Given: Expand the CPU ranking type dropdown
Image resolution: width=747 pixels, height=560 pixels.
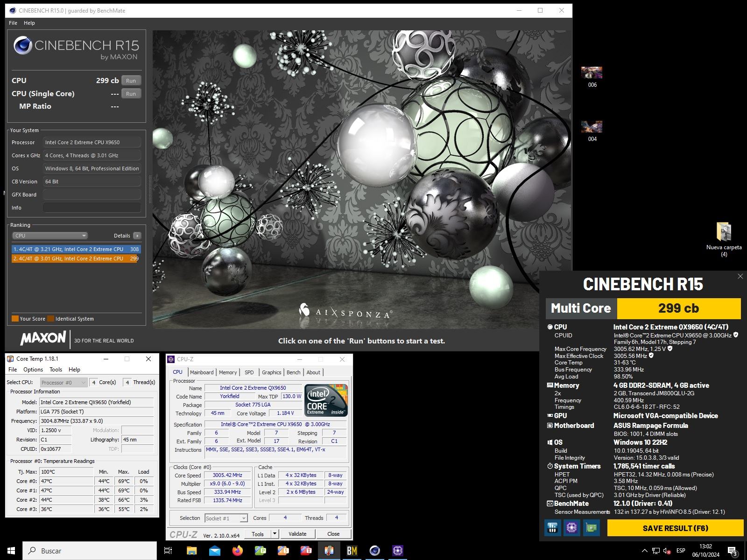Looking at the screenshot, I should point(50,236).
